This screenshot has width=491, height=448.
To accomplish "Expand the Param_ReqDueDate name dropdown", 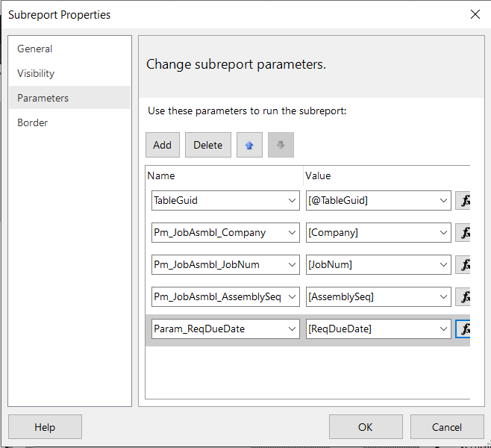I will tap(292, 329).
